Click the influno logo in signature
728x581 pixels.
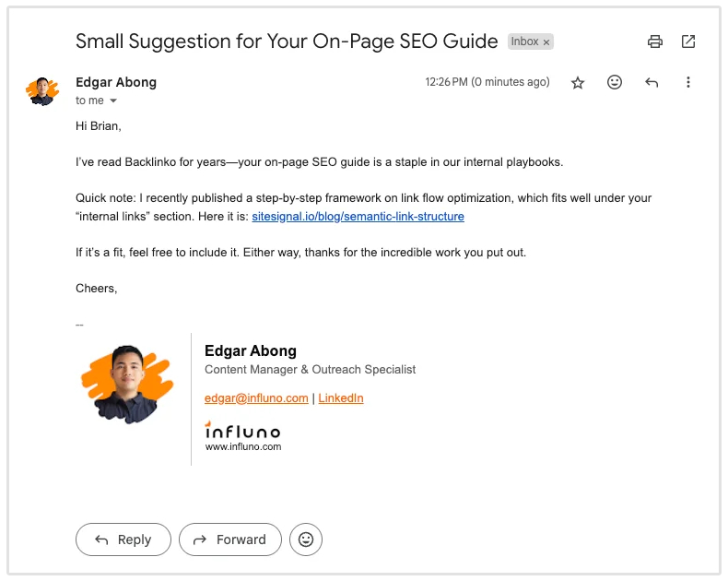[x=242, y=430]
